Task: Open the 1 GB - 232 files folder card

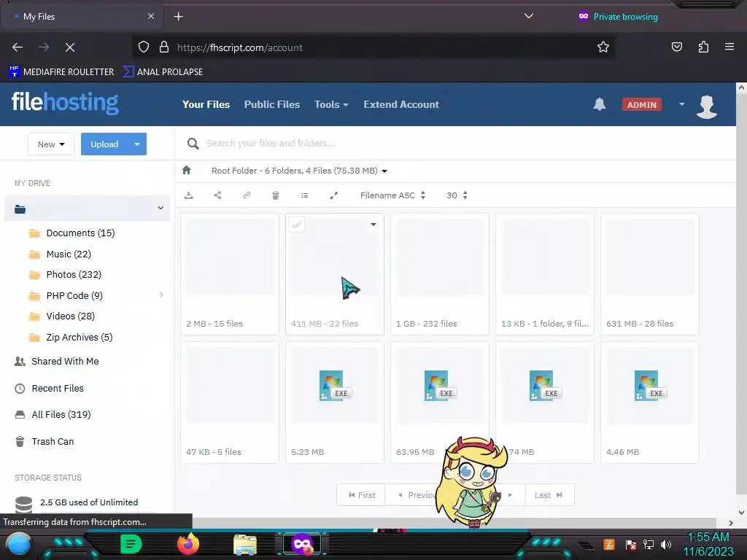Action: click(439, 274)
